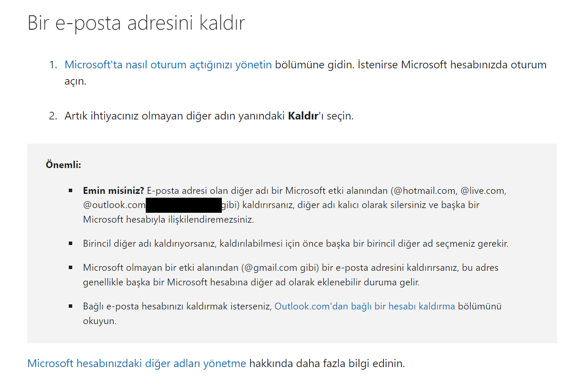
Task: Select the bold Kaldır text in step 2
Action: 303,115
